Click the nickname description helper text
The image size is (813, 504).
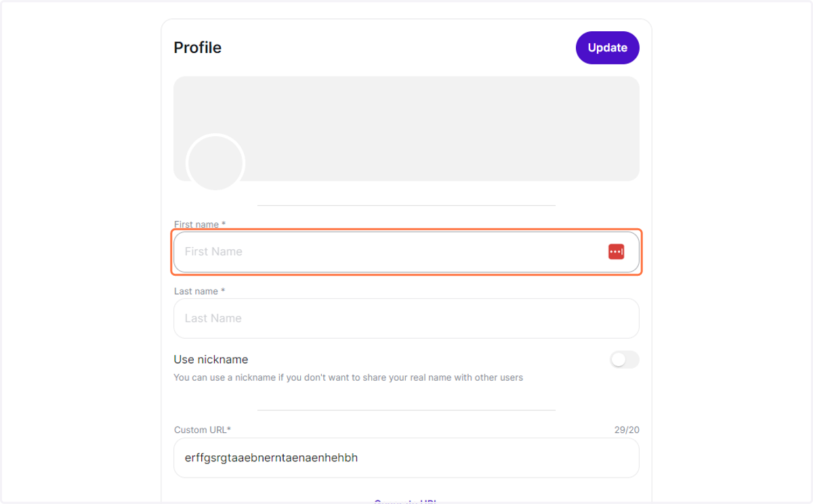point(348,377)
